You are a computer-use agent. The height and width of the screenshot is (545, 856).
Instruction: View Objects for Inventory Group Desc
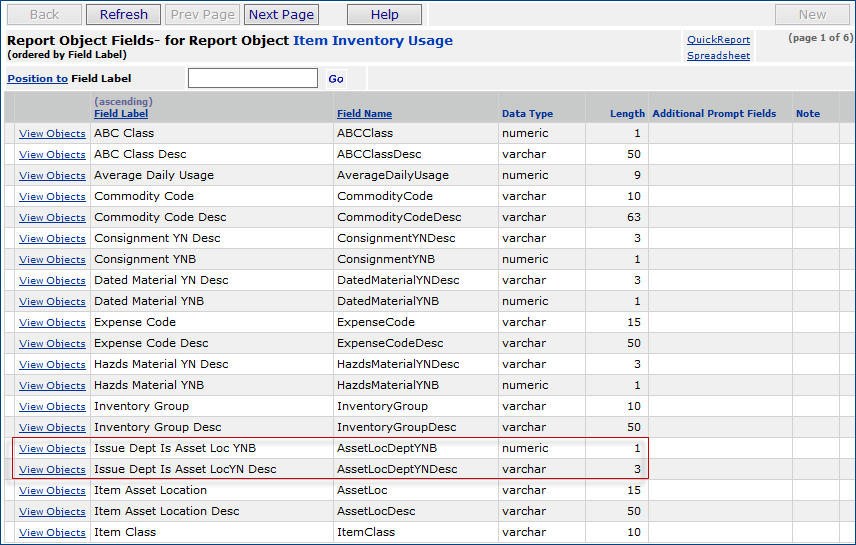pos(52,428)
